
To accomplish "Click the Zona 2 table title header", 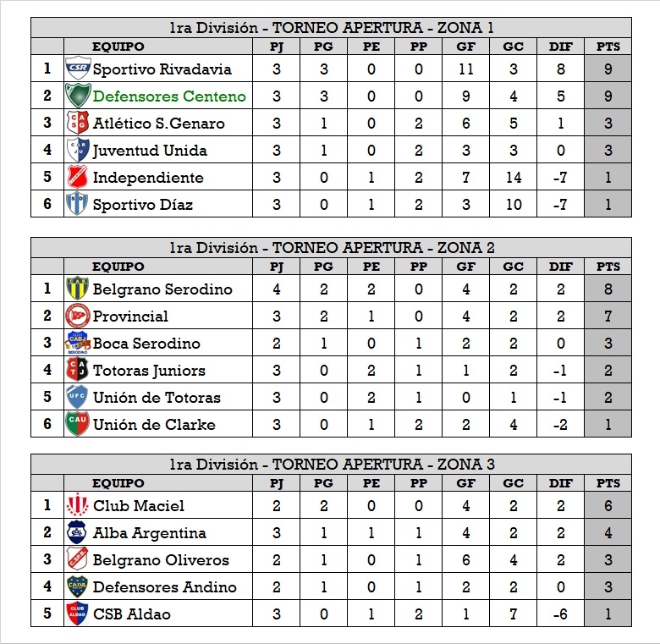I will click(332, 247).
